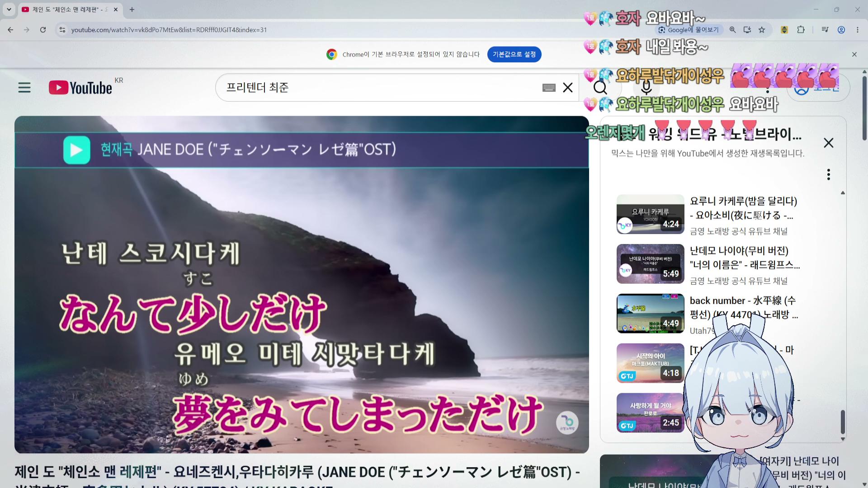Expand the tab search dropdown
The height and width of the screenshot is (488, 868).
coord(9,9)
